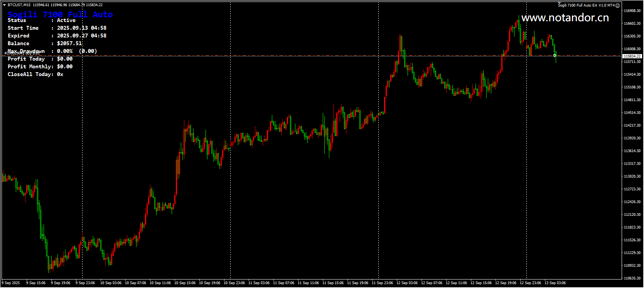Select the #29952904 buy 0.01 order label
The height and width of the screenshot is (288, 644).
22,53
